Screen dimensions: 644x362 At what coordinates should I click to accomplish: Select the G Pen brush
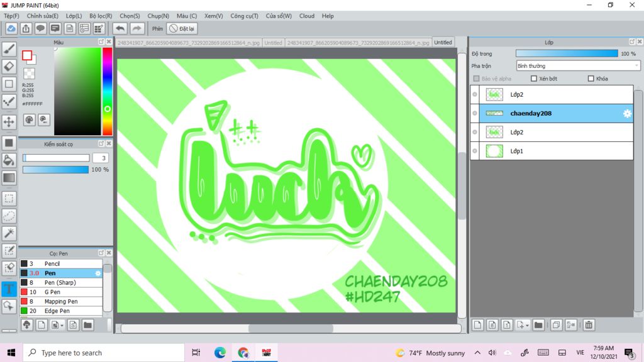point(61,292)
